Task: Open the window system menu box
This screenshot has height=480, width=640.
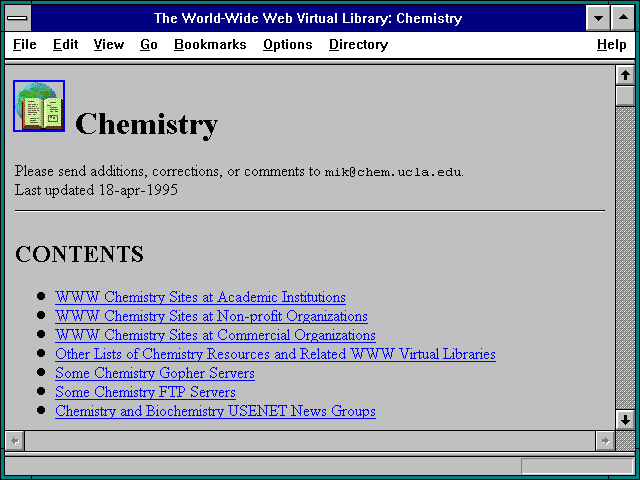Action: [x=17, y=18]
